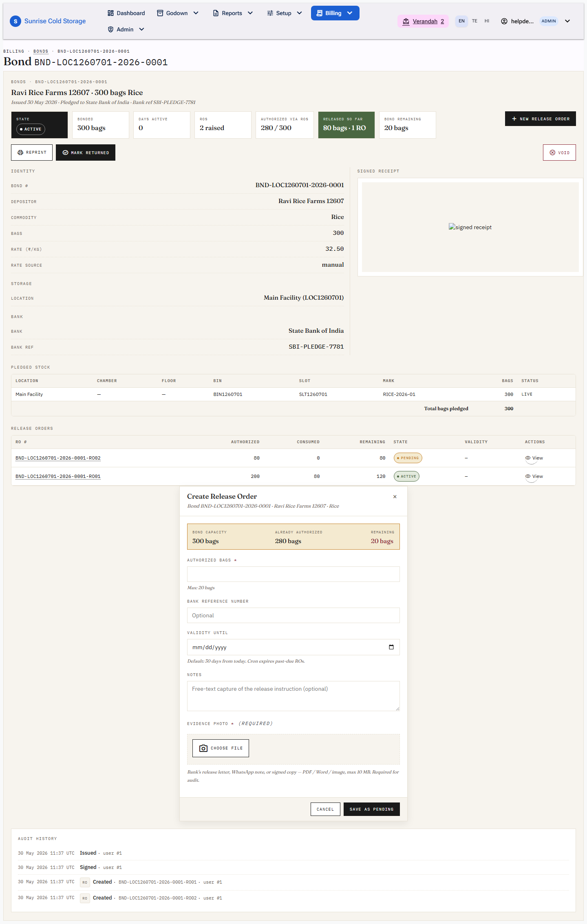Expand the Admin menu chevron
The width and height of the screenshot is (587, 924).
pyautogui.click(x=142, y=29)
